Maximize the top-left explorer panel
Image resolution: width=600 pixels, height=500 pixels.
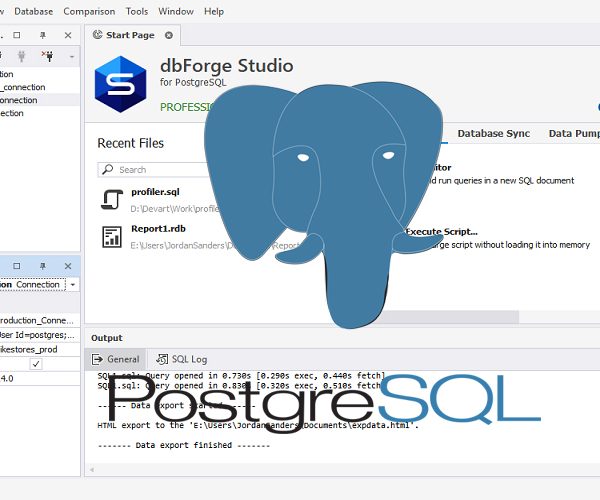[x=17, y=35]
